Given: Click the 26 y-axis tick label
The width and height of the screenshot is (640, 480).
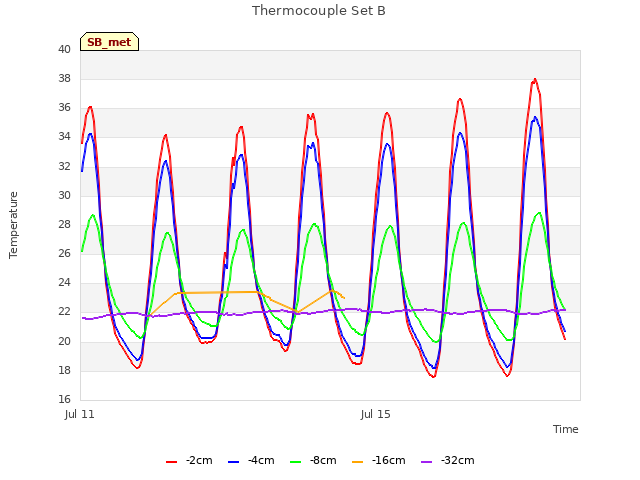Looking at the screenshot, I should (64, 253).
